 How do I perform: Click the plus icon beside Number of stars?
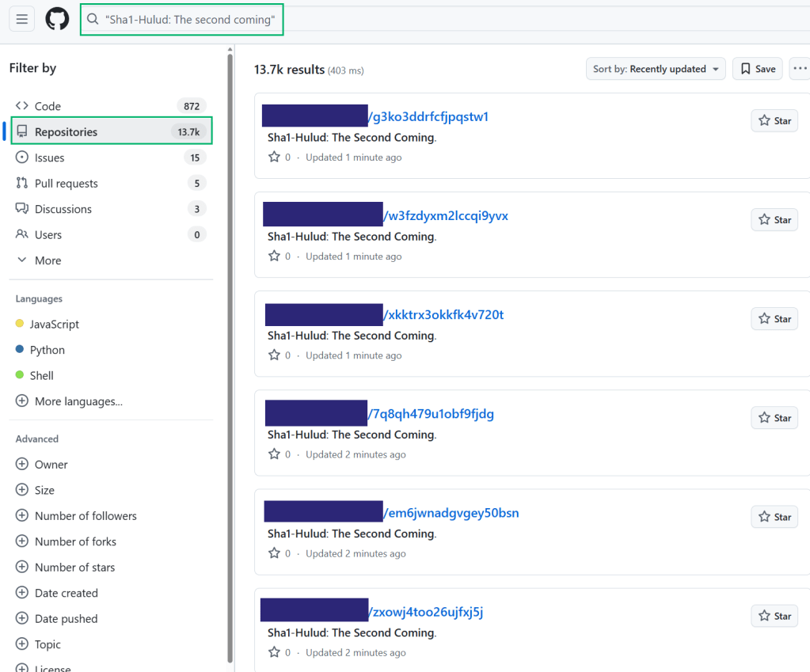[x=22, y=568]
